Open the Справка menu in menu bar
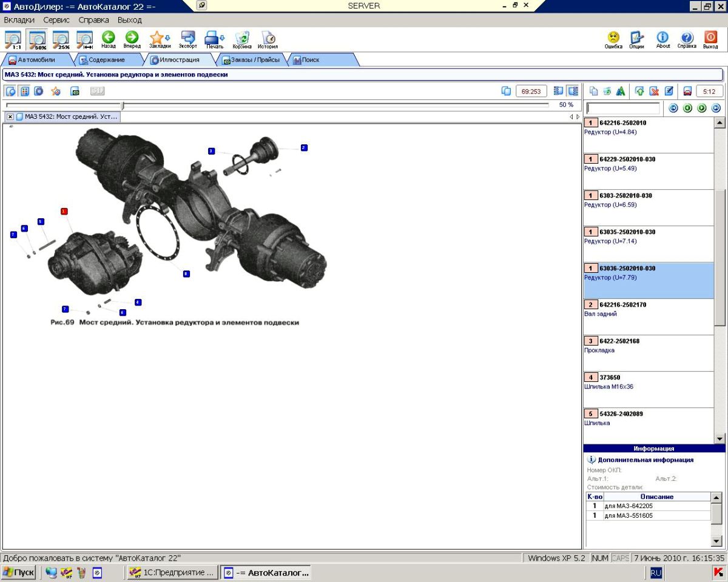 93,20
